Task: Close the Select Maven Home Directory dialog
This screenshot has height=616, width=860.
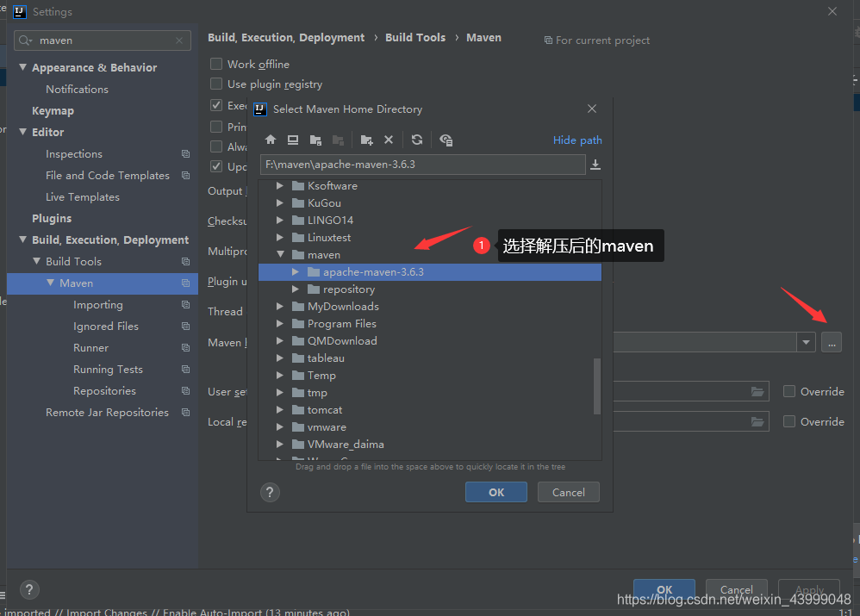Action: coord(592,109)
